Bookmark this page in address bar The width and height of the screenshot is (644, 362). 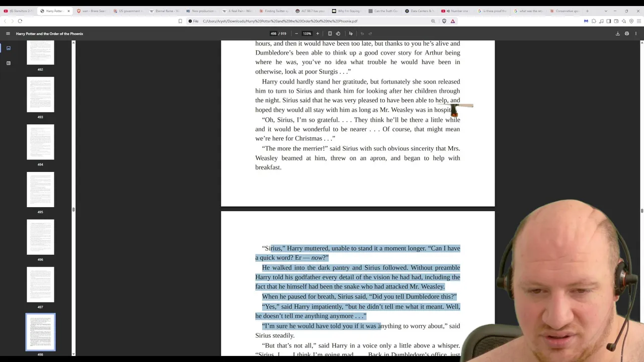click(x=180, y=21)
